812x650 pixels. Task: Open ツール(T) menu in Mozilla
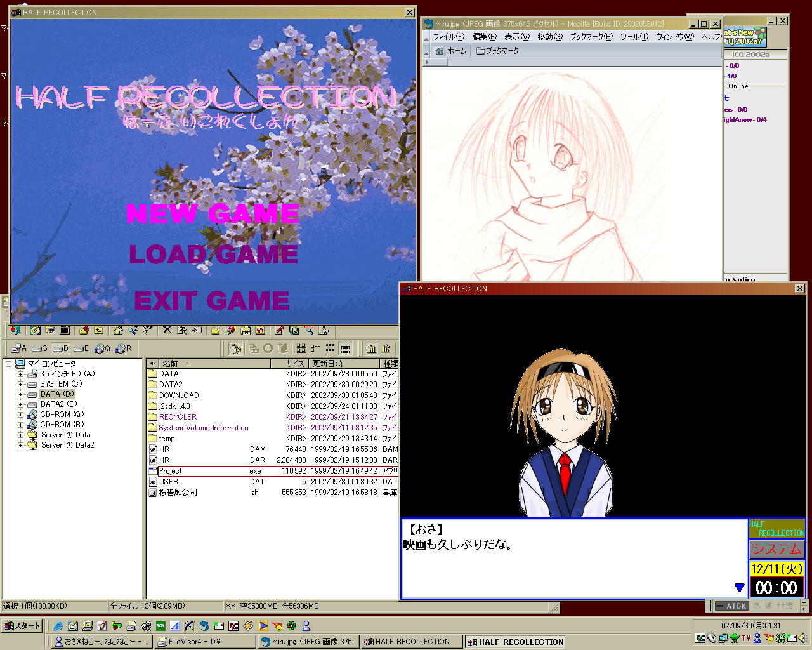tap(634, 37)
